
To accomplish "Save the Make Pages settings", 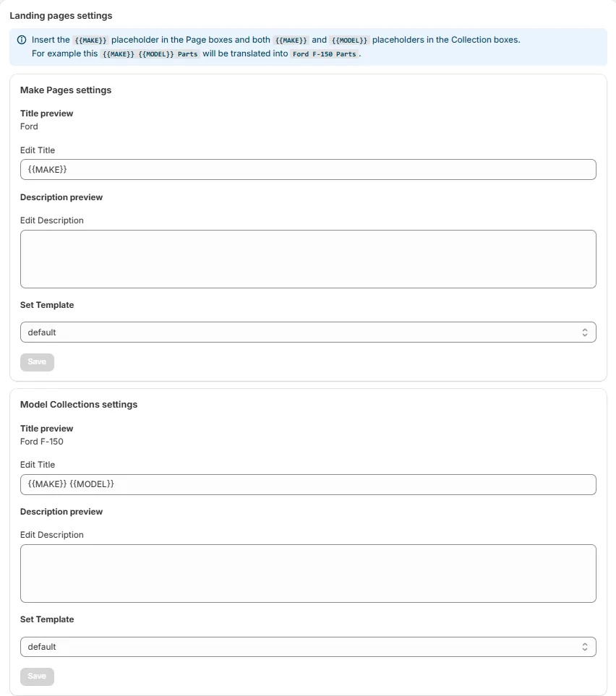I will (37, 362).
